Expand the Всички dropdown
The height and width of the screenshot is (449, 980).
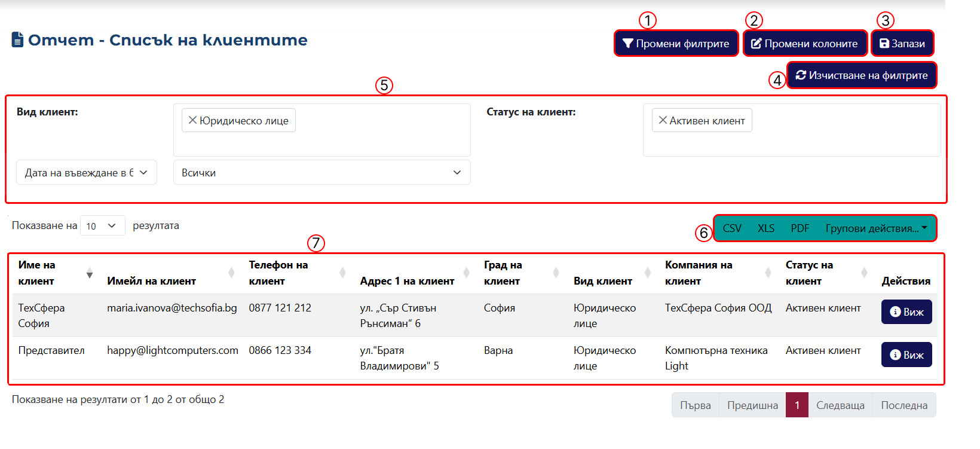pyautogui.click(x=321, y=172)
